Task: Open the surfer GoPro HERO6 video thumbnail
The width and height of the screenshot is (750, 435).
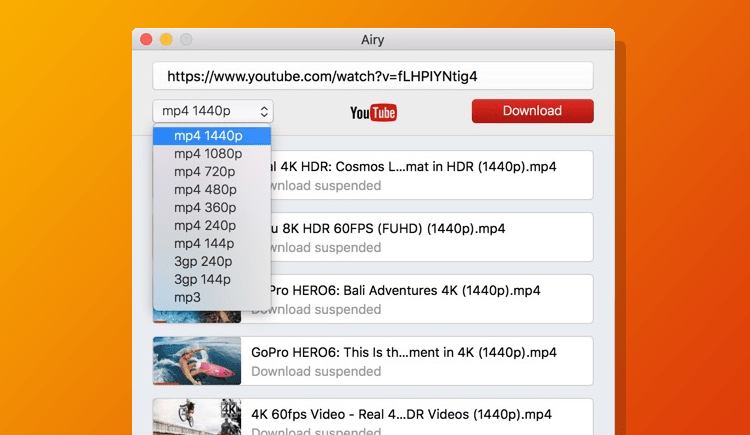Action: pos(197,361)
